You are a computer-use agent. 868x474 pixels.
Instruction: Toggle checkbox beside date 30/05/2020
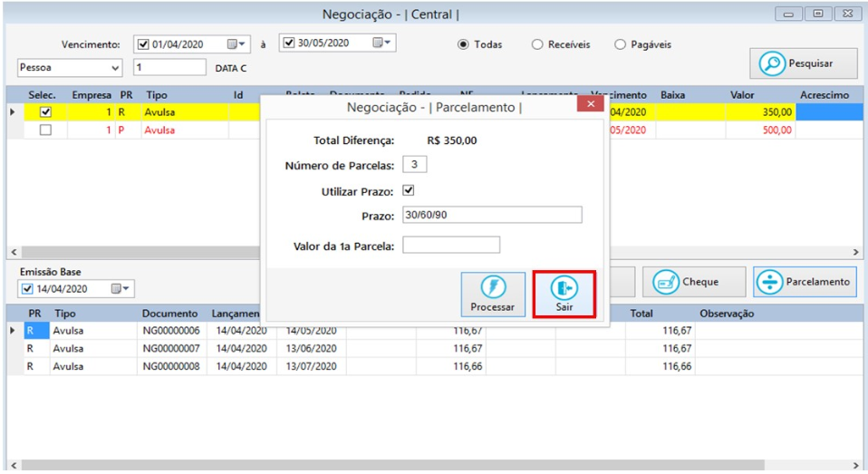click(289, 43)
